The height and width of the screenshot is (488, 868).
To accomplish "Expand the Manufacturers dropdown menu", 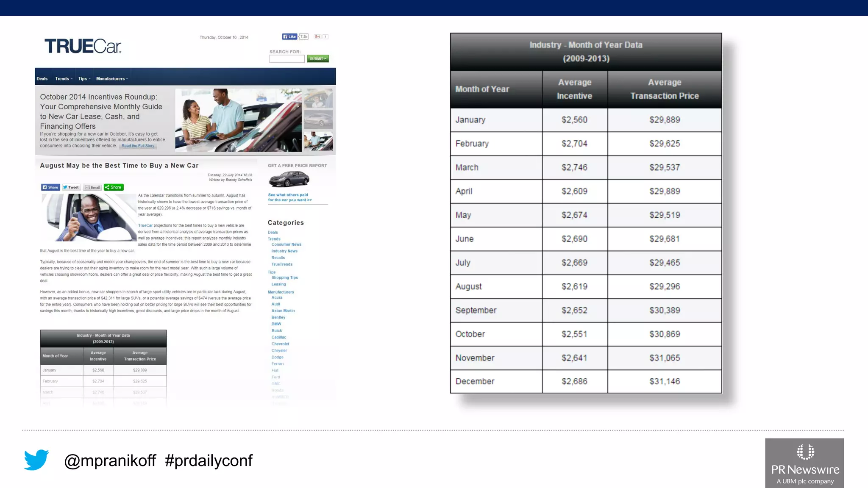I will 111,79.
